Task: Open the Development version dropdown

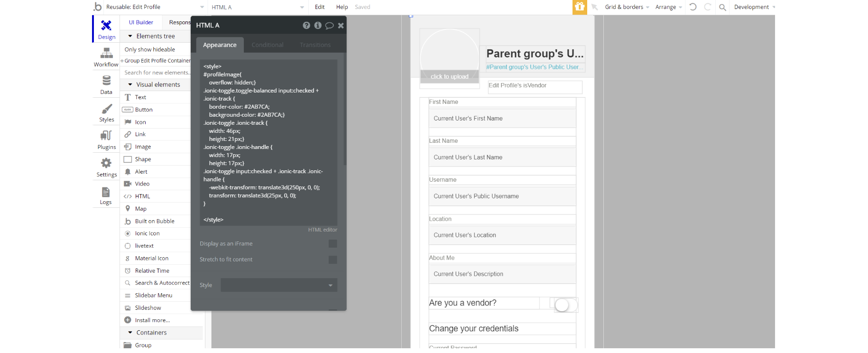Action: [754, 7]
